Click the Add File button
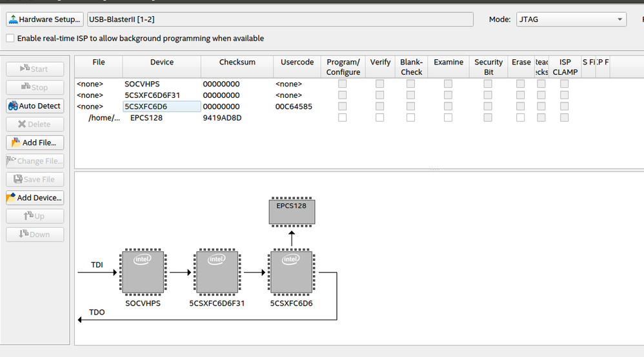The image size is (644, 357). click(35, 142)
